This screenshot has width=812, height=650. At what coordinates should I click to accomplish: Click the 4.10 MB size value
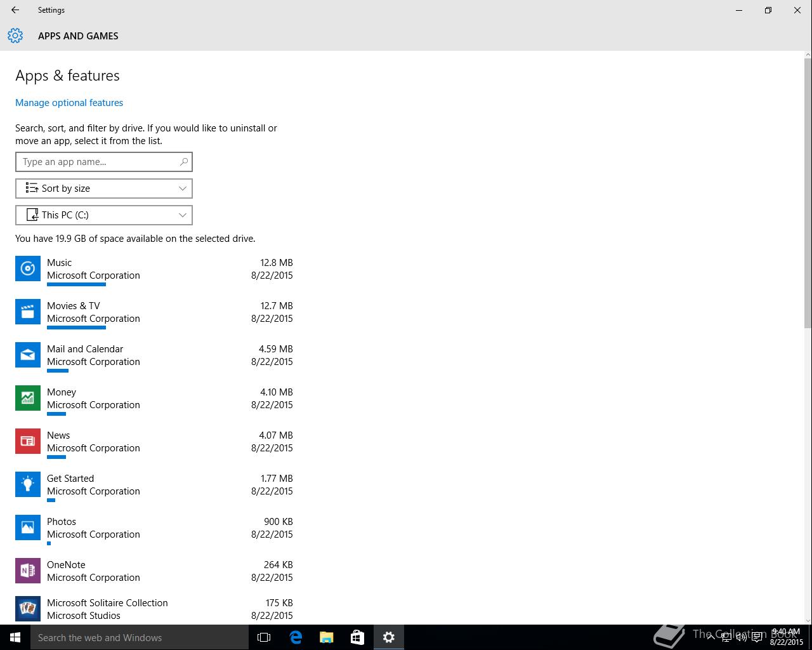click(x=277, y=392)
